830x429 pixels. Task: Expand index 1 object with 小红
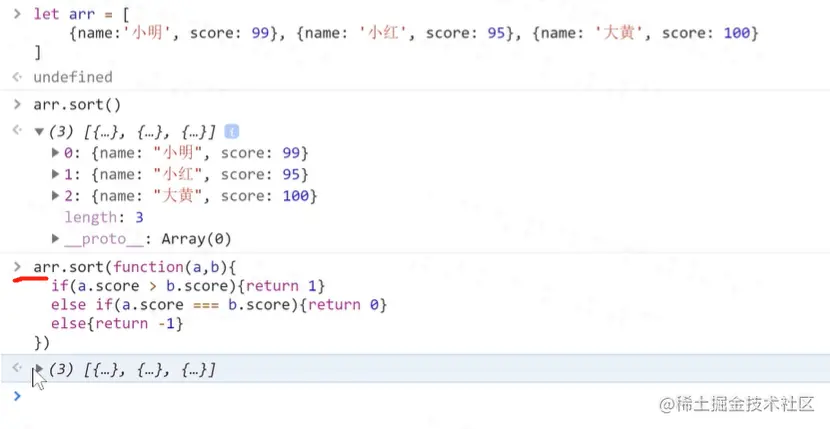coord(56,174)
